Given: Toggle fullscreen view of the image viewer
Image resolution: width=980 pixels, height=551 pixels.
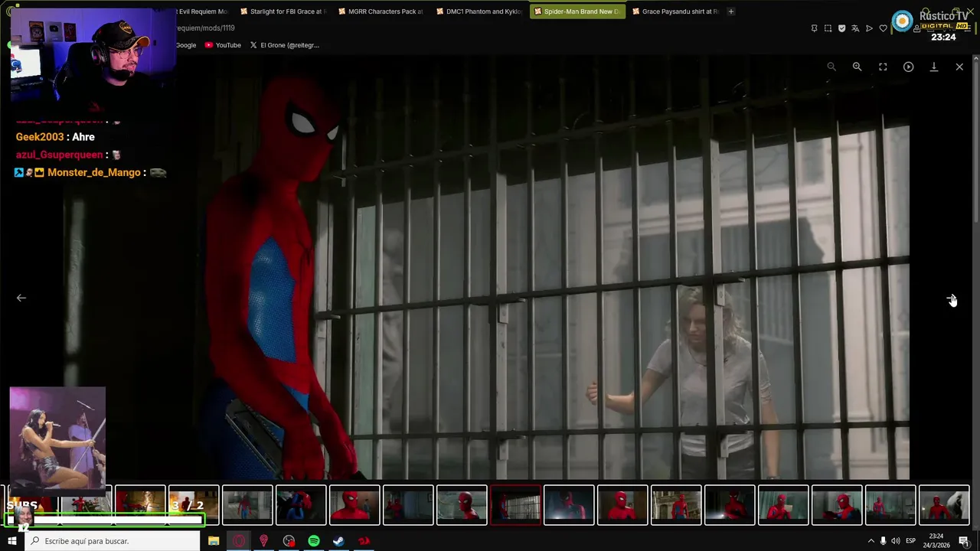Looking at the screenshot, I should (x=883, y=67).
